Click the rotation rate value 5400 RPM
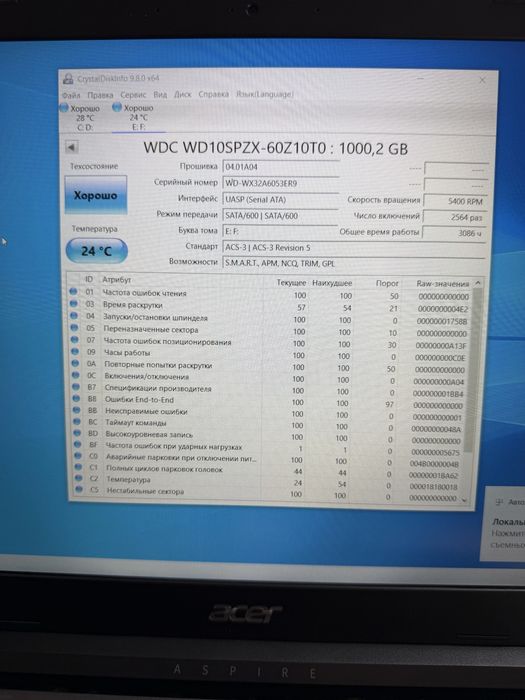Screen dimensions: 525x700 (455, 201)
